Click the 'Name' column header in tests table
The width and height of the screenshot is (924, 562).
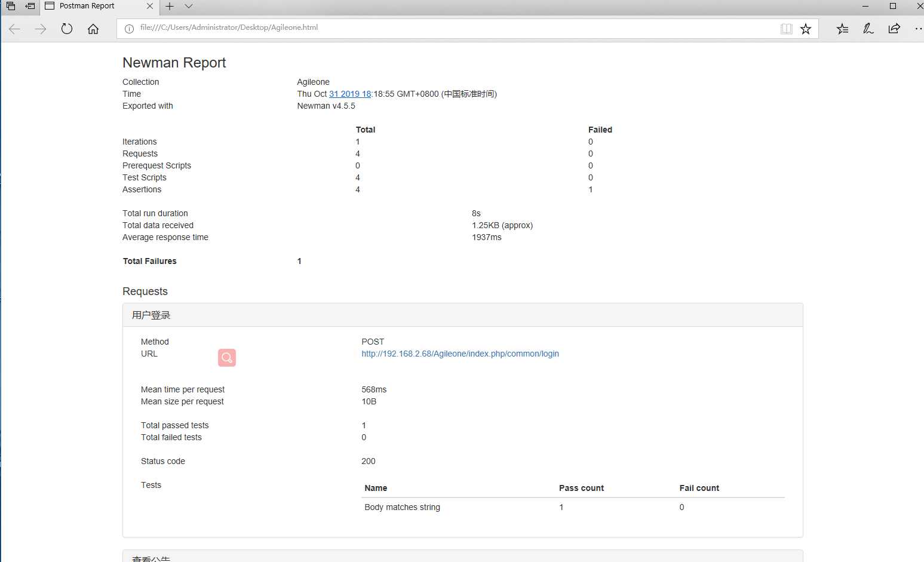click(376, 488)
